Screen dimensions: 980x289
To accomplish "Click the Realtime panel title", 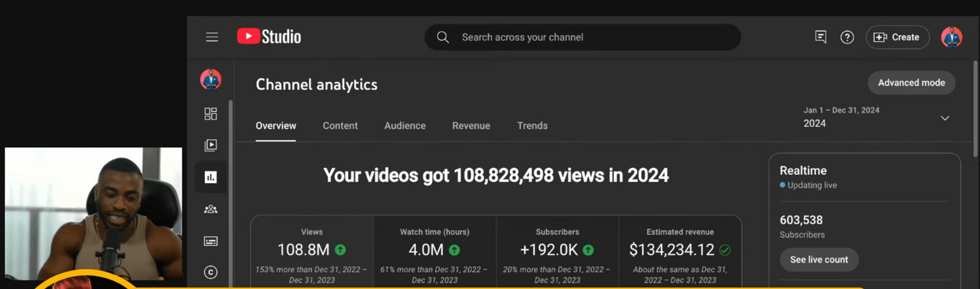I will (803, 171).
